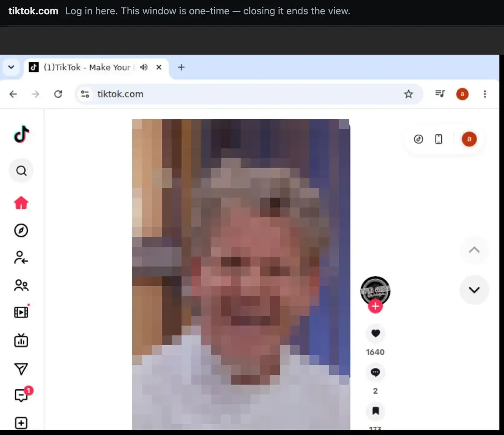Close the TikTok browser tab
Viewport: 504px width, 435px height.
point(159,67)
